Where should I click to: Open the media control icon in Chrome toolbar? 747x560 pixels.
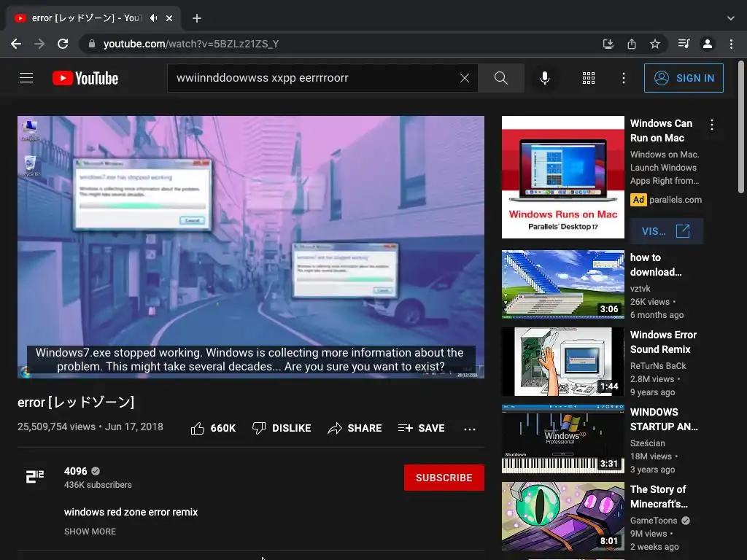684,44
